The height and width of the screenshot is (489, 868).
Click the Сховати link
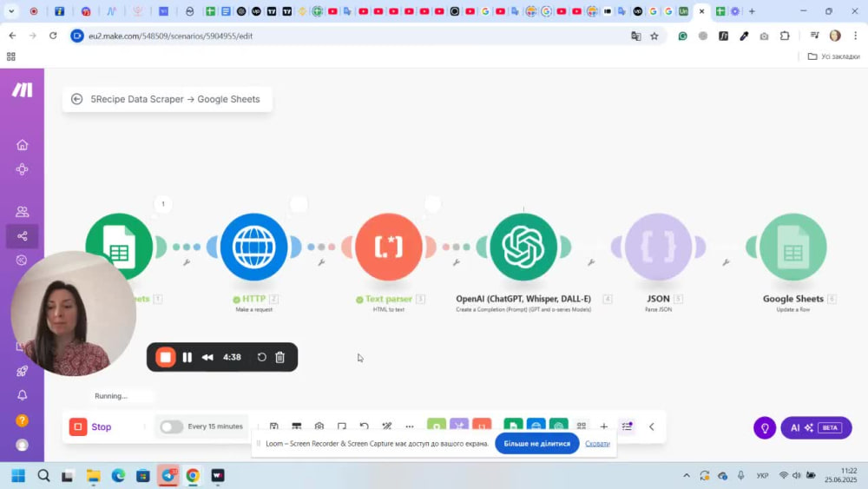[597, 444]
